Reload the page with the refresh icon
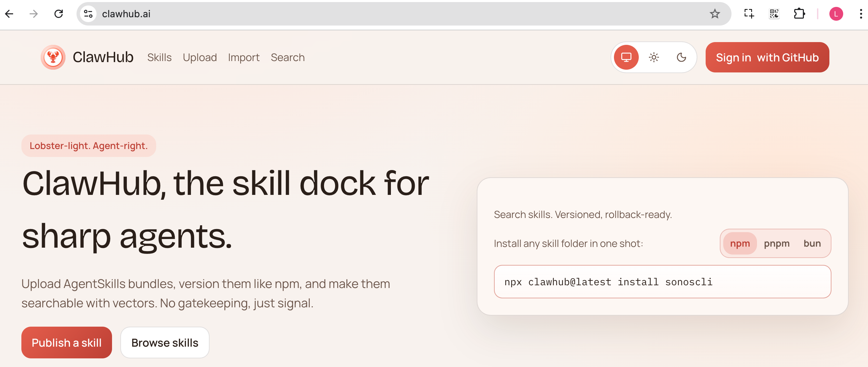Screen dimensions: 868x367 (59, 14)
